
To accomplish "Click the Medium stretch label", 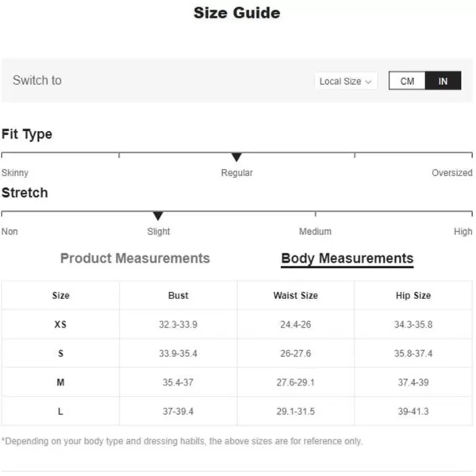I will (x=315, y=232).
